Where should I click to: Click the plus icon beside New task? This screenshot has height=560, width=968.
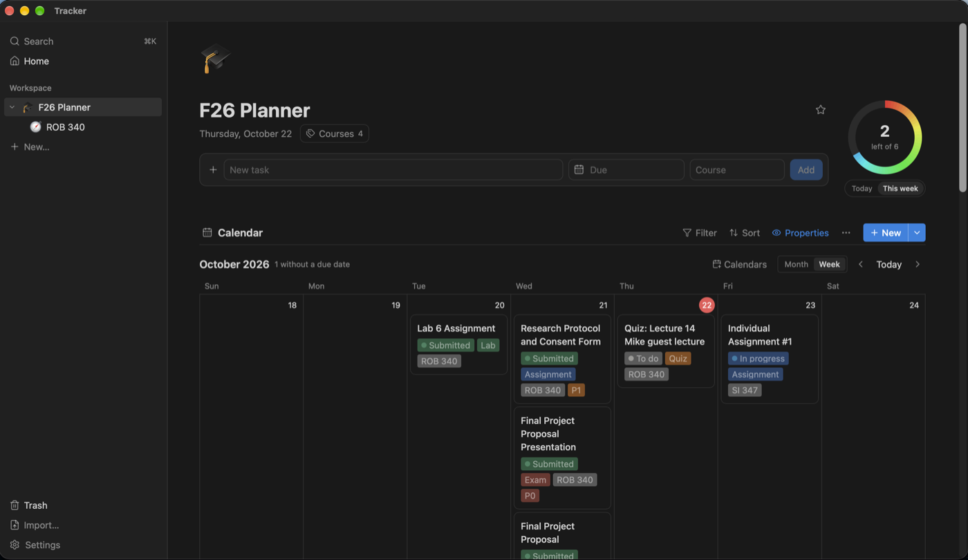(x=213, y=170)
